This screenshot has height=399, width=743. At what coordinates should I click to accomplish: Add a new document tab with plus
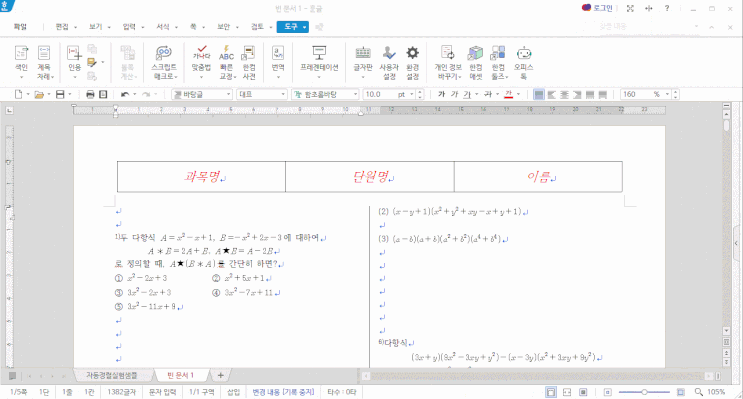coord(220,375)
